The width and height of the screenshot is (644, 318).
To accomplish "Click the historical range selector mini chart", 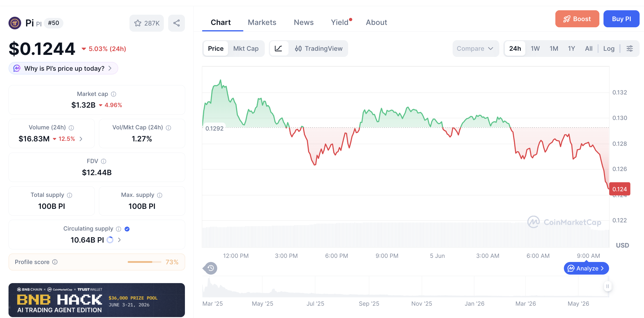I will pos(405,287).
